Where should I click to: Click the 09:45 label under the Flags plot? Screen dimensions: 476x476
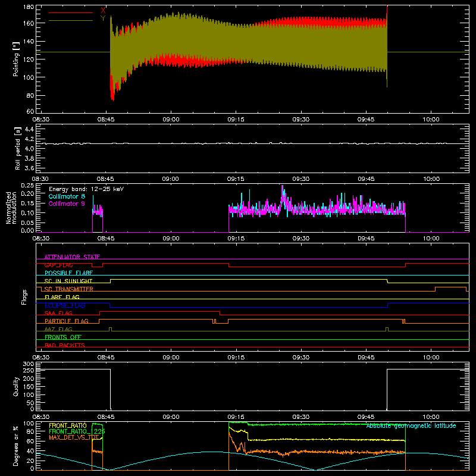point(366,358)
